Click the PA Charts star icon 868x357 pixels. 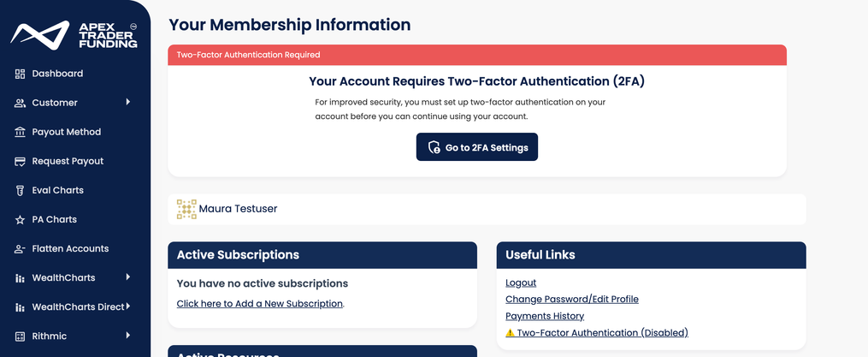(x=20, y=219)
